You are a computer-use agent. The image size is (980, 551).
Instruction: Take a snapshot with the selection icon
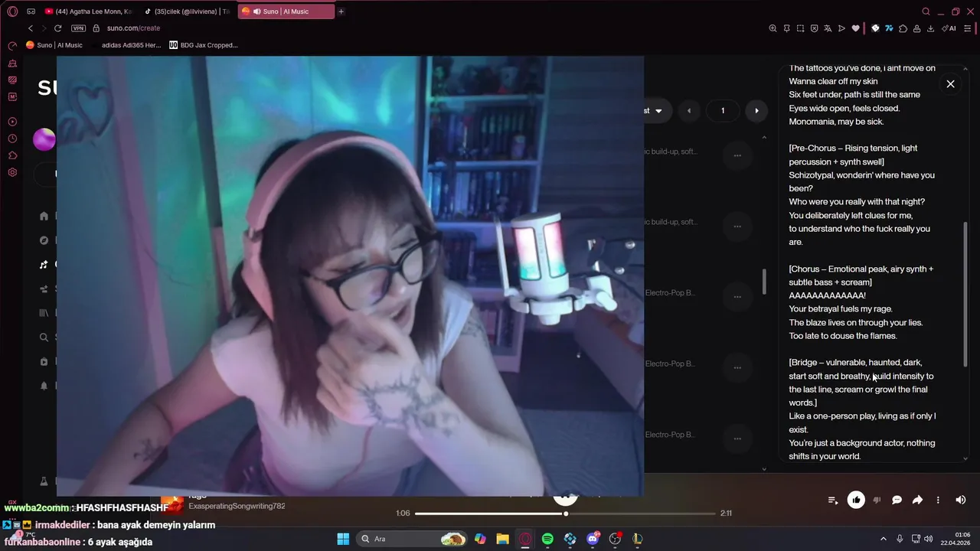click(800, 28)
